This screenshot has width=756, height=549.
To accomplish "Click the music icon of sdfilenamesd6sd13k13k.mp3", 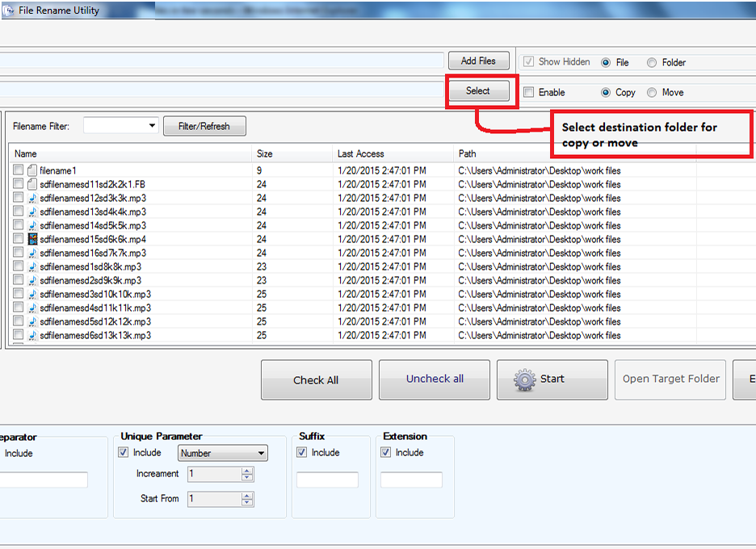I will pos(32,335).
